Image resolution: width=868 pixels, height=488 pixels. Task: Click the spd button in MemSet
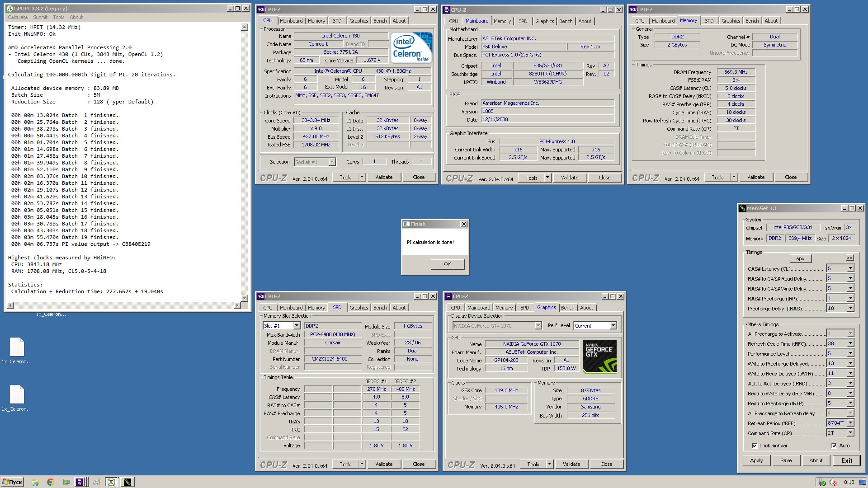(x=800, y=258)
